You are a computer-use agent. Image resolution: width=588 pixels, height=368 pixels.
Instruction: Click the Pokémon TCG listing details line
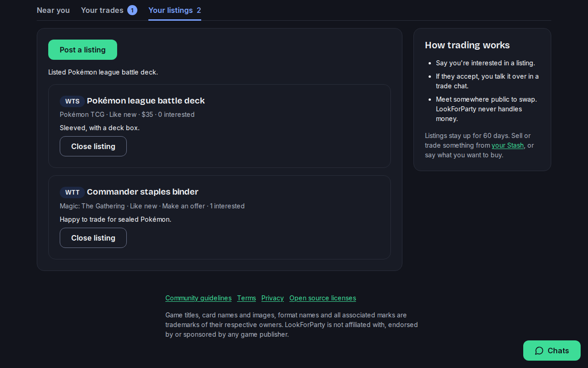(x=127, y=115)
